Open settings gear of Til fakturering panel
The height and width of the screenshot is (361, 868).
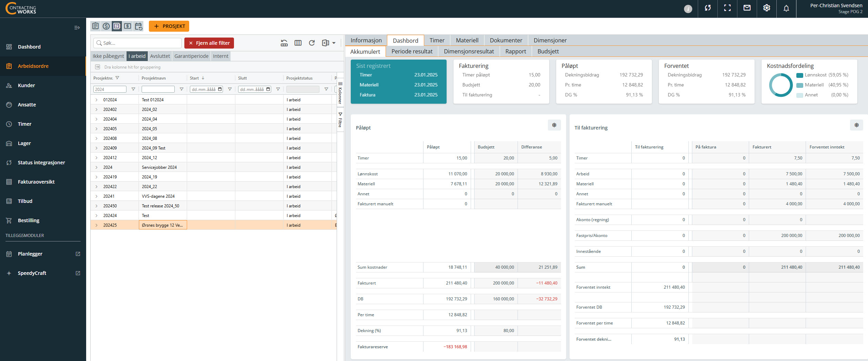point(856,125)
